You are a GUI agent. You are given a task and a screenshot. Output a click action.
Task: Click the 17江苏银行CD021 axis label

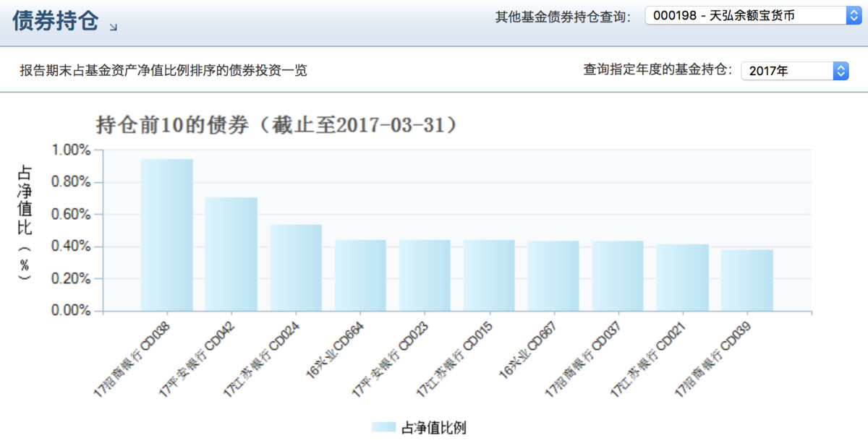(647, 361)
